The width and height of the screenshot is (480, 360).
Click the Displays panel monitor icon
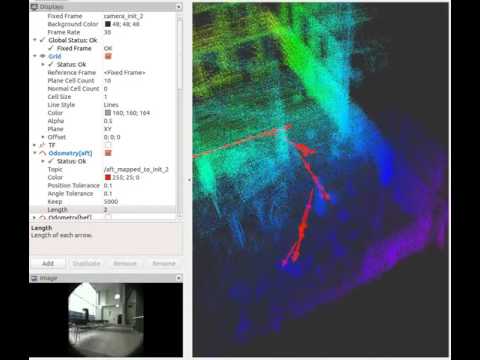point(34,7)
